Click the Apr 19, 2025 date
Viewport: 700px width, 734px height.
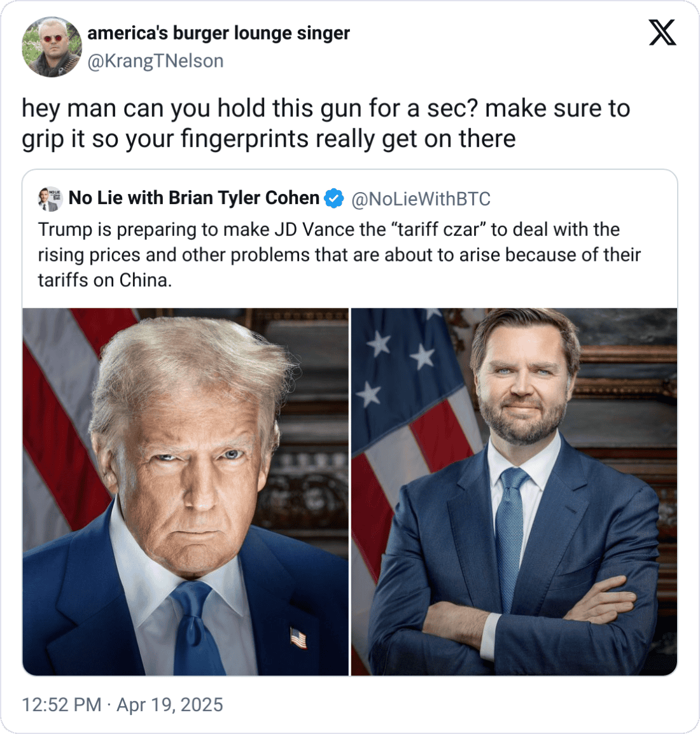[169, 705]
